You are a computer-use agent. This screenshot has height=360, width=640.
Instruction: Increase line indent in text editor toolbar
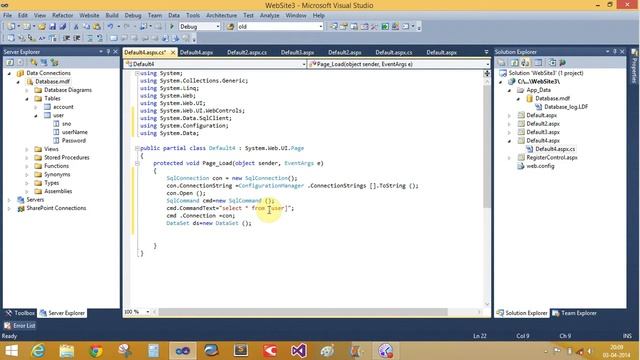click(x=76, y=38)
